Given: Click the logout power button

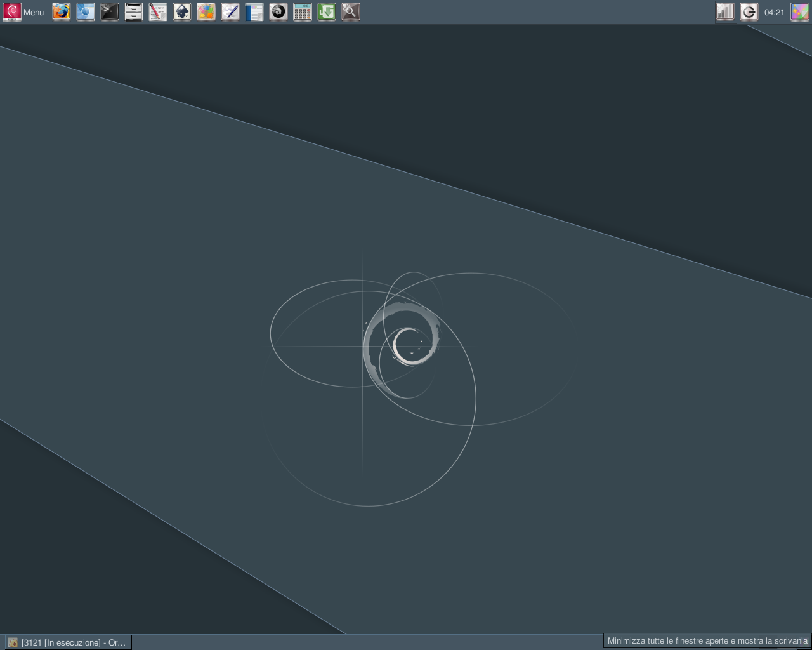Looking at the screenshot, I should click(749, 11).
